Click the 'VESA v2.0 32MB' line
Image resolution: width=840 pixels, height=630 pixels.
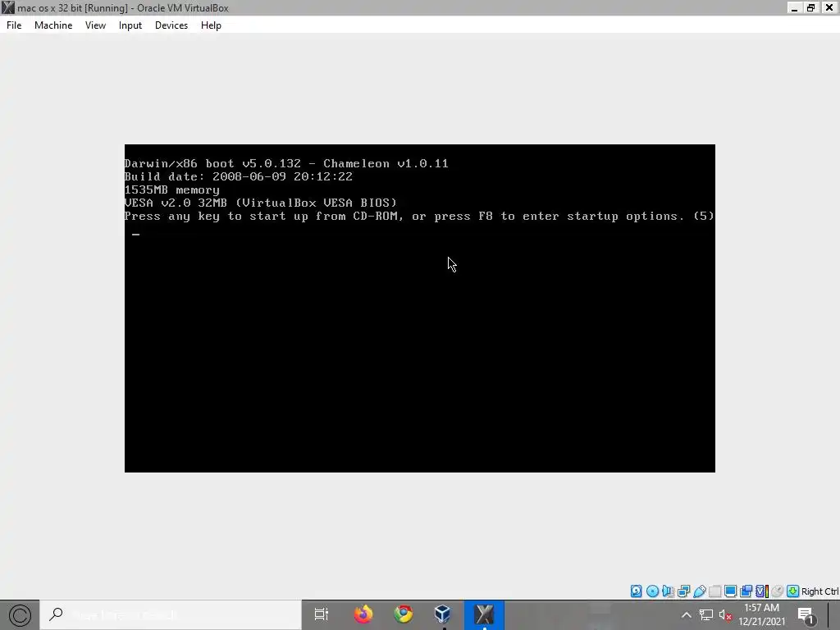pyautogui.click(x=260, y=203)
